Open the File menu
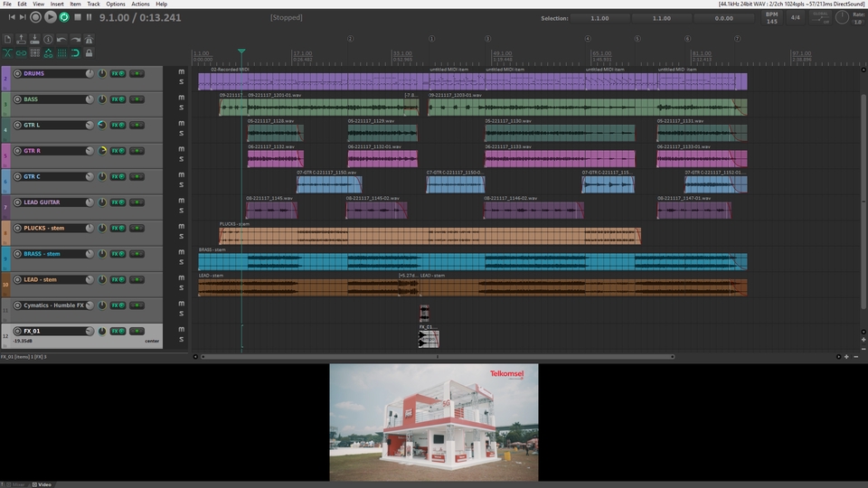The image size is (868, 488). pos(7,4)
